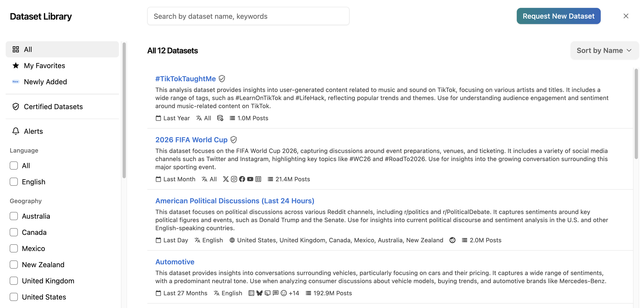
Task: Tick the Canada geography checkbox
Action: [x=14, y=232]
